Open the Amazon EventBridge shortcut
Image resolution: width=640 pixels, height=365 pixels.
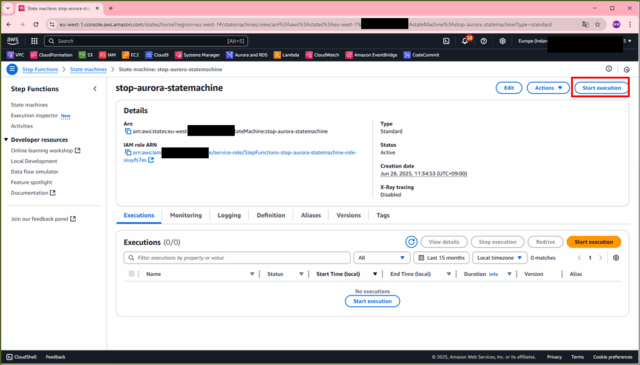coord(371,55)
